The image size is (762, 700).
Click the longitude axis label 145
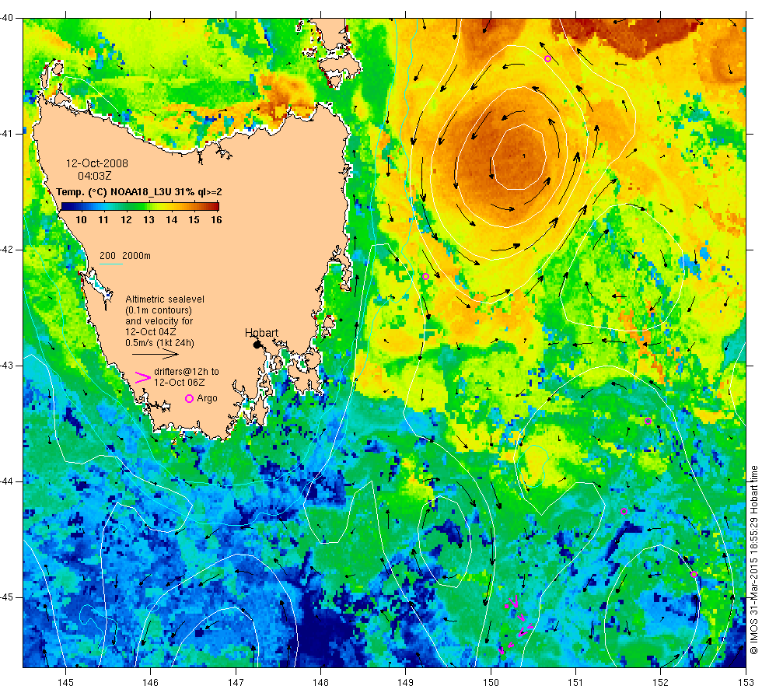pyautogui.click(x=65, y=683)
